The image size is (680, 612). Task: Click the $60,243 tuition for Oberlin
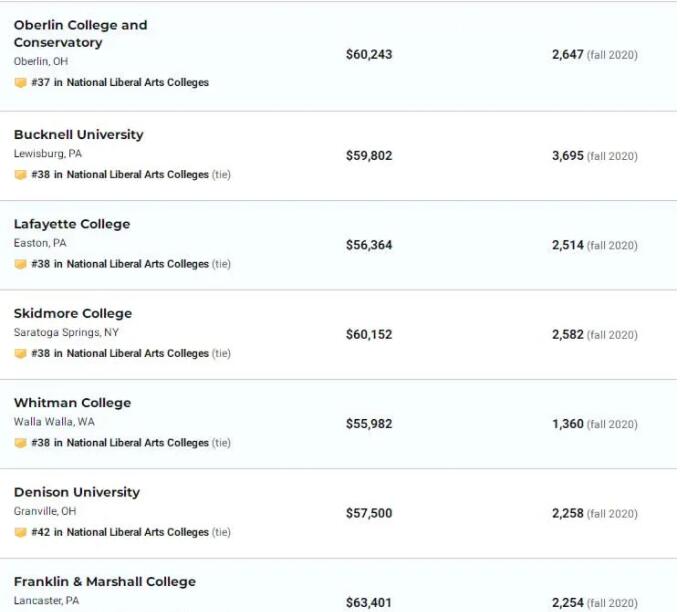[x=369, y=55]
